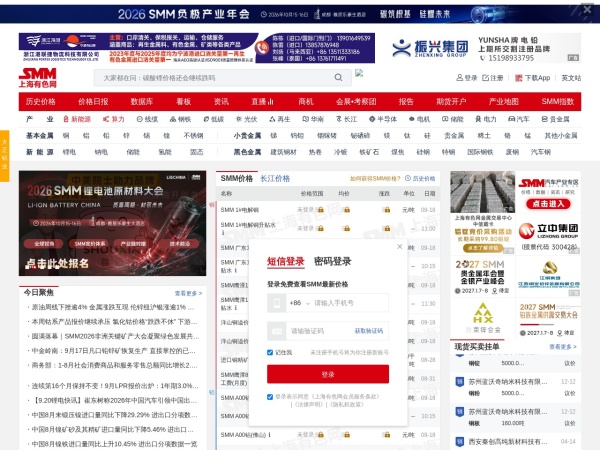Open 锂电 under 新能源 category
The width and height of the screenshot is (600, 450).
pos(69,152)
